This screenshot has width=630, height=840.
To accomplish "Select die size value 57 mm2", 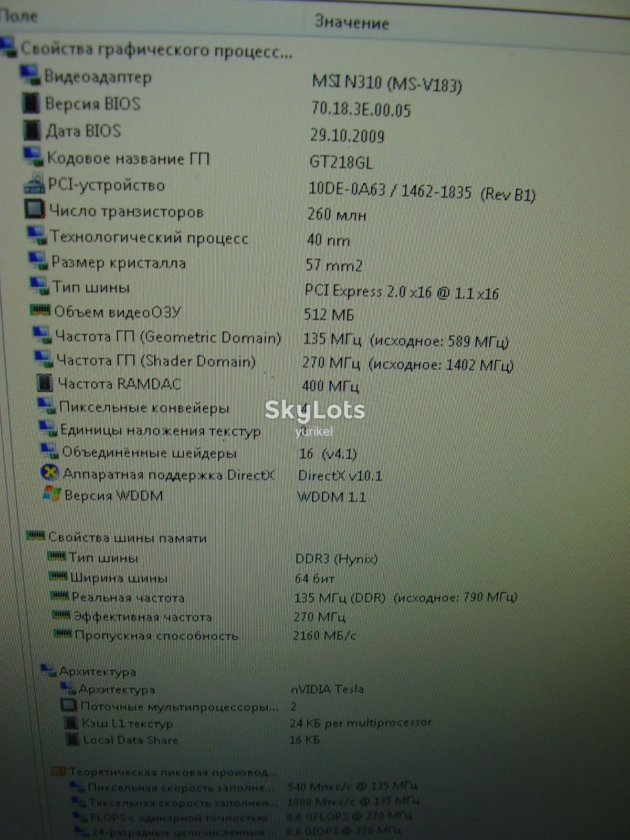I will pos(334,265).
